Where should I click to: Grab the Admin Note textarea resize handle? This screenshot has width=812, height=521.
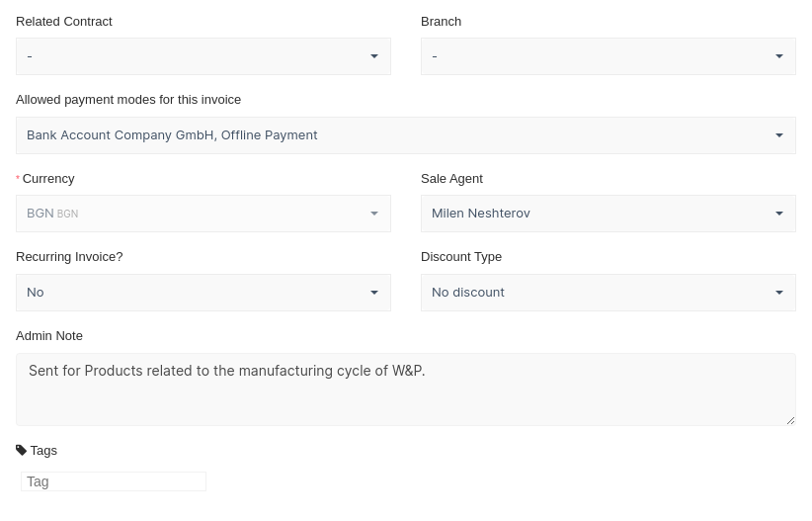(790, 420)
